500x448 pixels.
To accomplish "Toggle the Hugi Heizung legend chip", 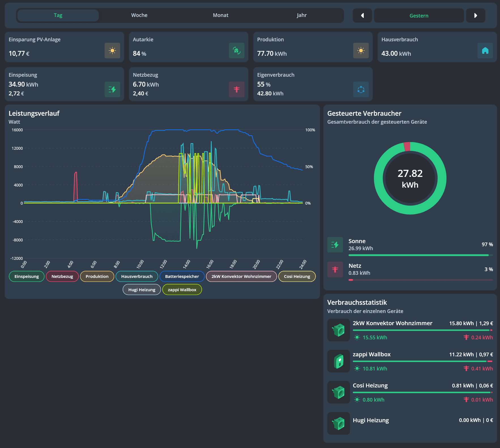I will [x=142, y=290].
